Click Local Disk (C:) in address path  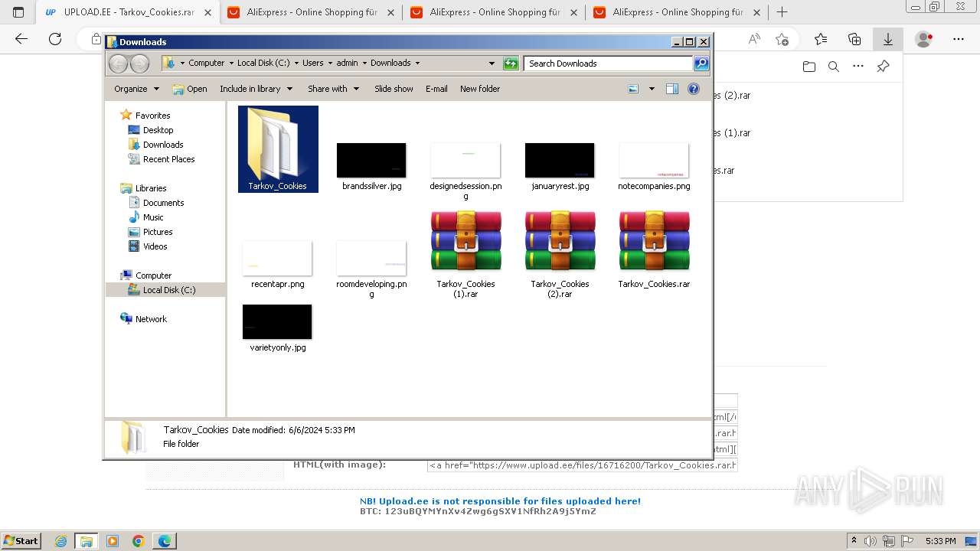(x=263, y=64)
